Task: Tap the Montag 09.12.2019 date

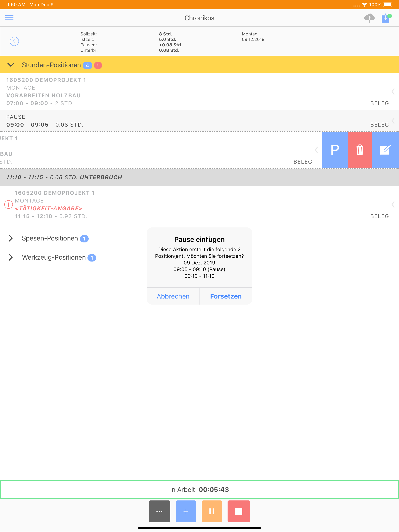Action: tap(253, 37)
